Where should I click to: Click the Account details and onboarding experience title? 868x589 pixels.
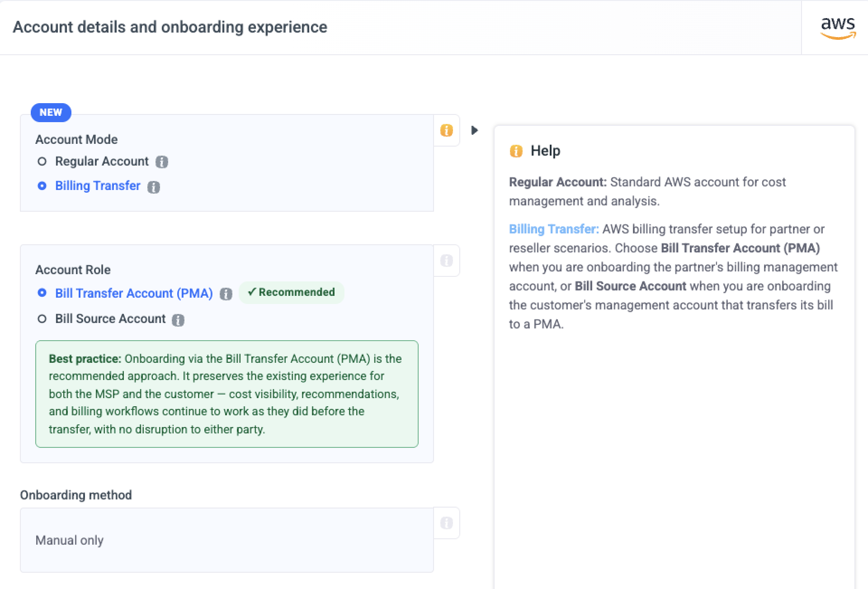click(170, 27)
